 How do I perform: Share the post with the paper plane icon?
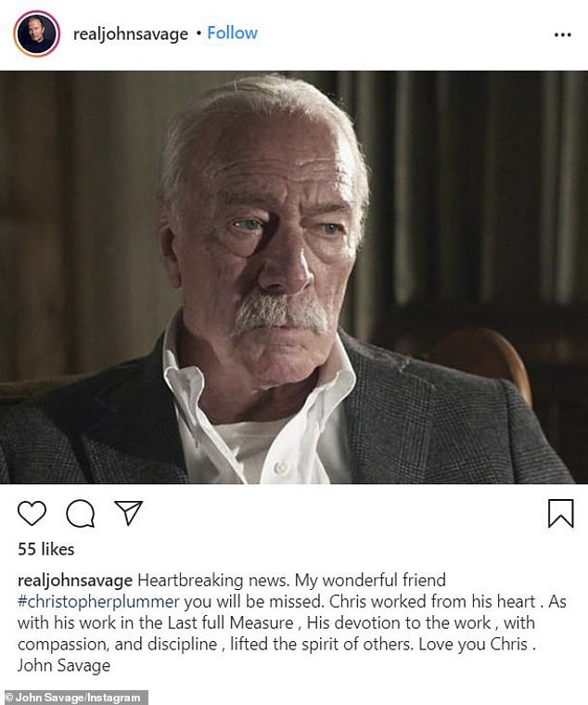(128, 513)
